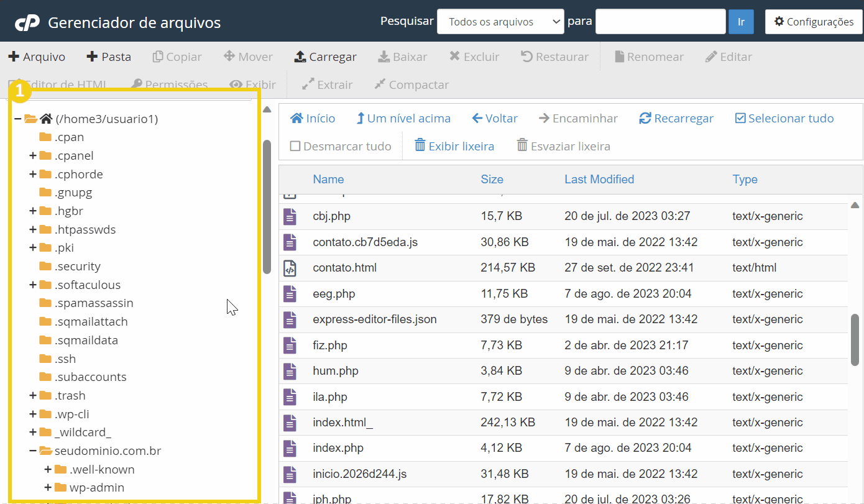The height and width of the screenshot is (504, 864).
Task: Click Voltar to go back
Action: coord(495,118)
